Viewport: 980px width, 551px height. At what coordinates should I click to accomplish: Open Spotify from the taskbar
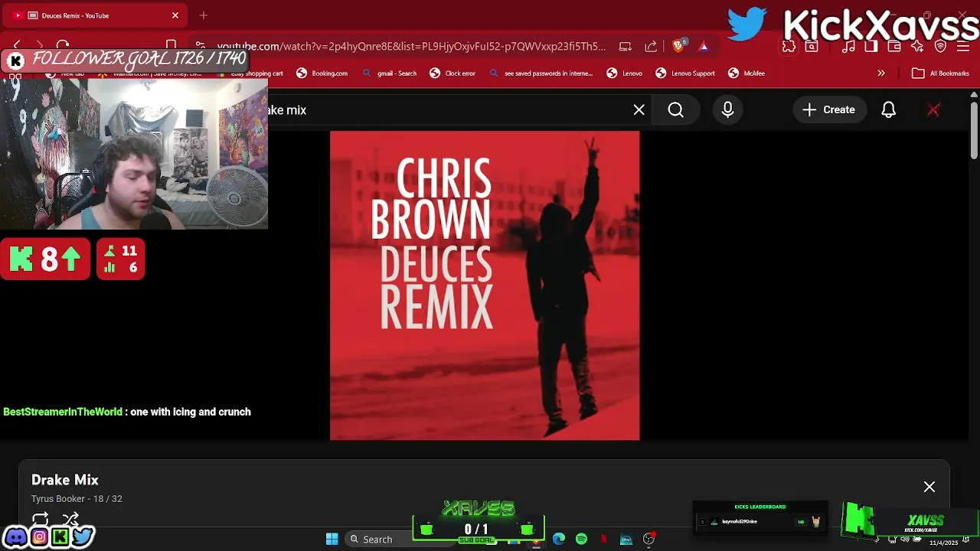tap(581, 540)
